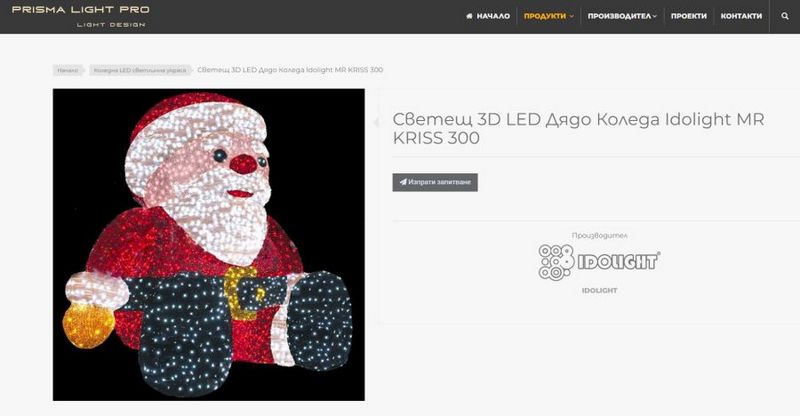Screen dimensions: 800x416
Task: Click the Изпрати запитване button
Action: coord(435,182)
